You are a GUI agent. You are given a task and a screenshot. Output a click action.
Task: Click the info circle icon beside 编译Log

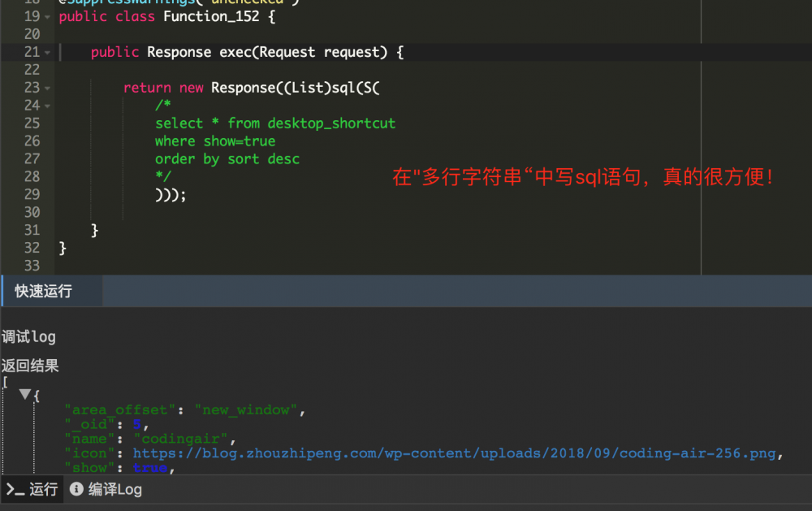tap(76, 489)
